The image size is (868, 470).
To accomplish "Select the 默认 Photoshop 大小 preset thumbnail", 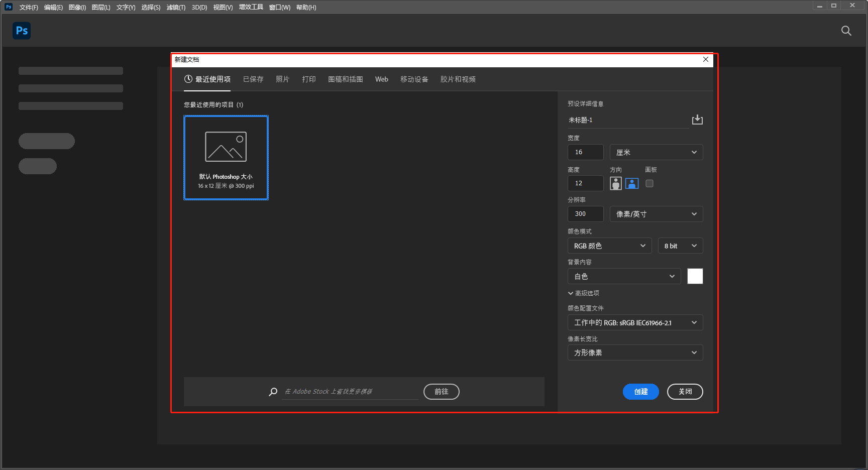I will [226, 158].
